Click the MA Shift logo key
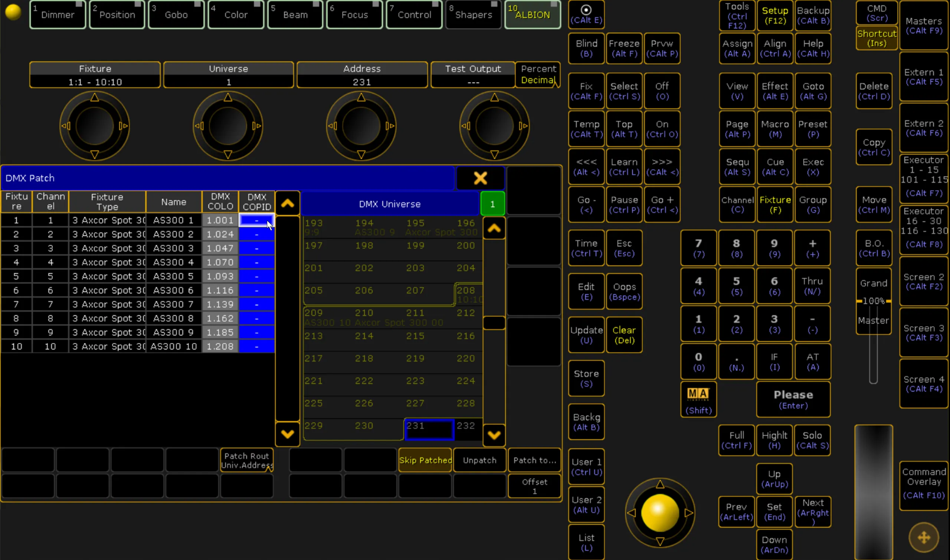Image resolution: width=950 pixels, height=560 pixels. [698, 400]
